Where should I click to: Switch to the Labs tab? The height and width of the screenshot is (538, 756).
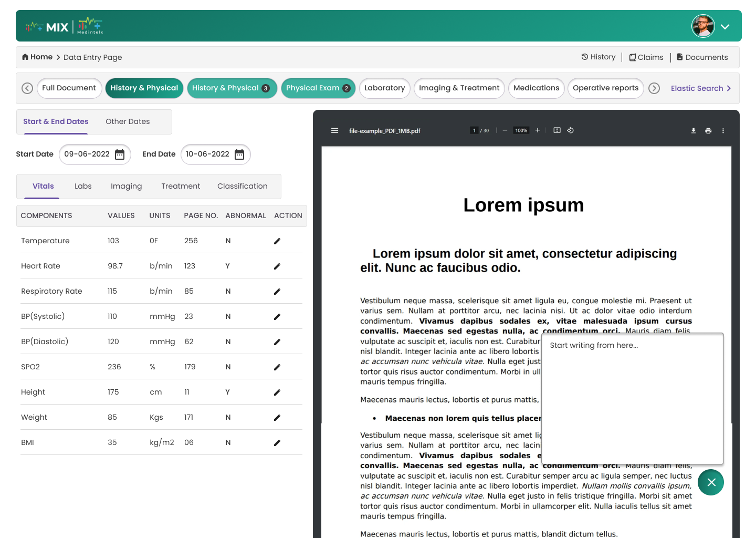(x=83, y=186)
